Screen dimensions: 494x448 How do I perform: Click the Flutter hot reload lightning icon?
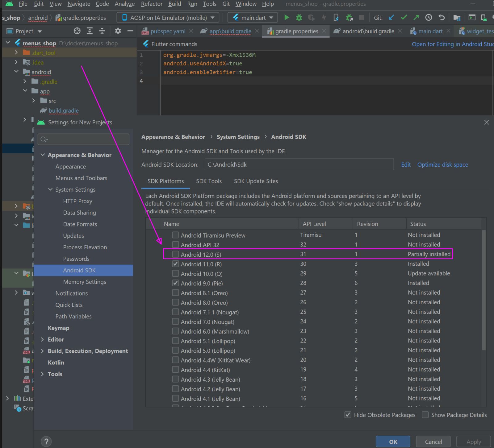324,18
